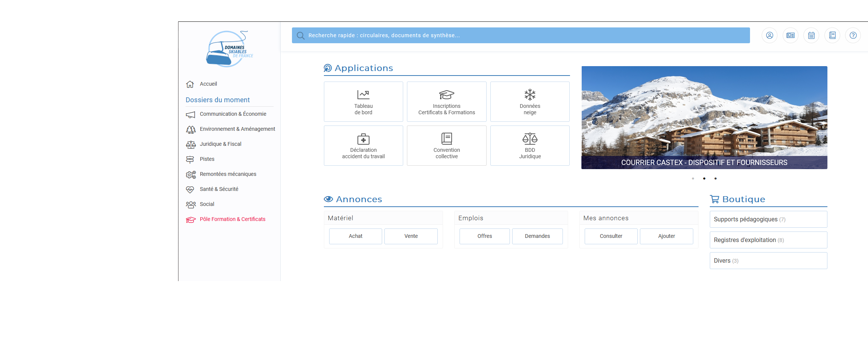Open the Tableau de bord application
868x351 pixels.
tap(363, 102)
